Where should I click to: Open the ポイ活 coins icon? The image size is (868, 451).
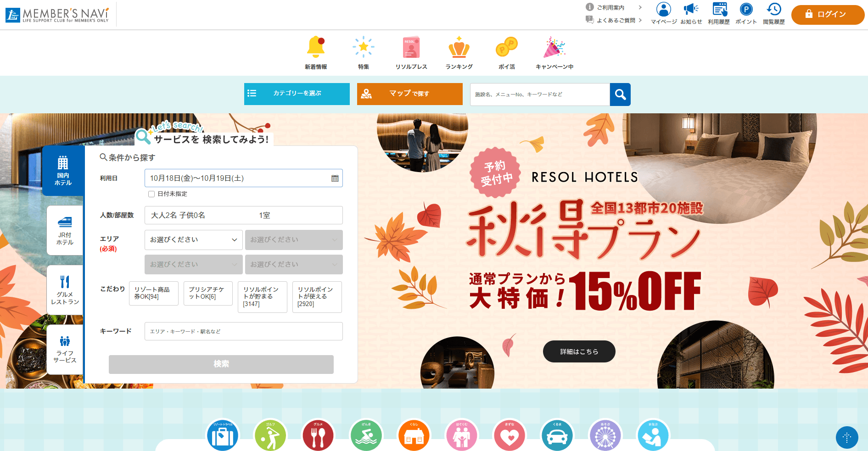[507, 47]
